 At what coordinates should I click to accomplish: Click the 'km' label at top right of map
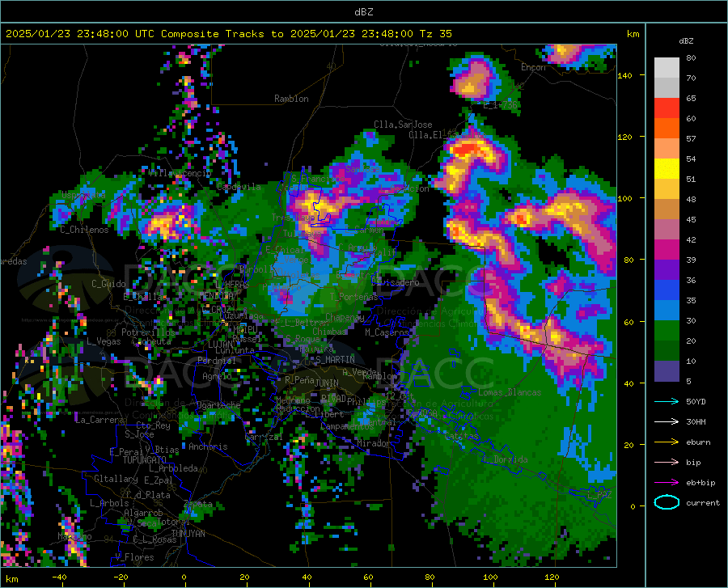pos(633,34)
